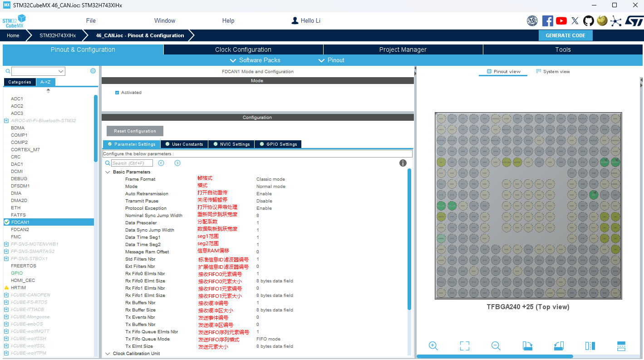644x360 pixels.
Task: Split the view horizontally
Action: click(x=621, y=346)
